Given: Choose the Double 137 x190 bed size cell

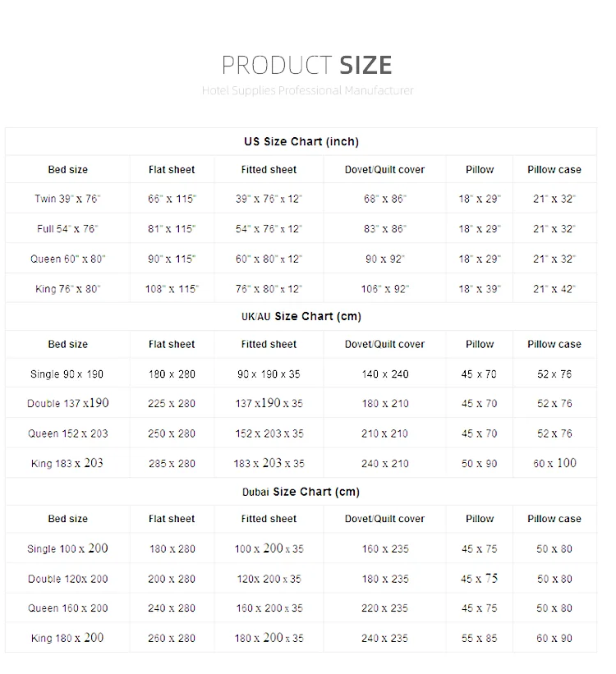Looking at the screenshot, I should (x=67, y=403).
